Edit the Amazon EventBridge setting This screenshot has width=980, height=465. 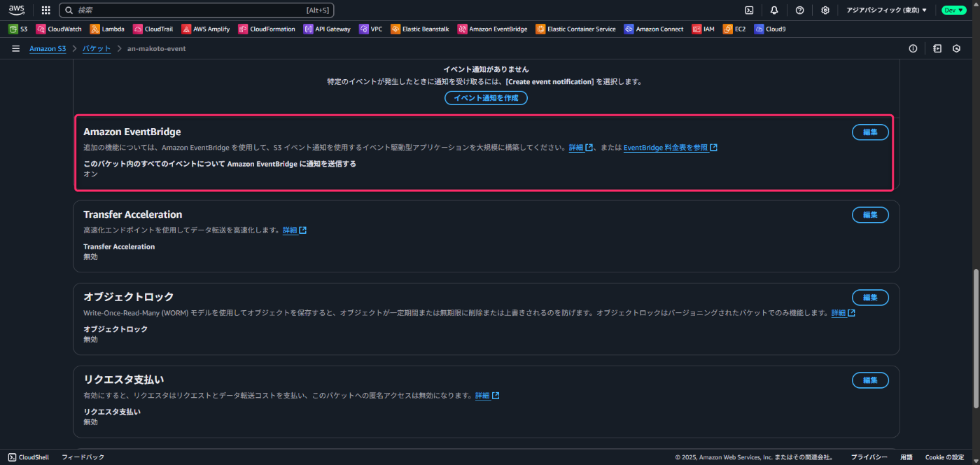pos(870,132)
